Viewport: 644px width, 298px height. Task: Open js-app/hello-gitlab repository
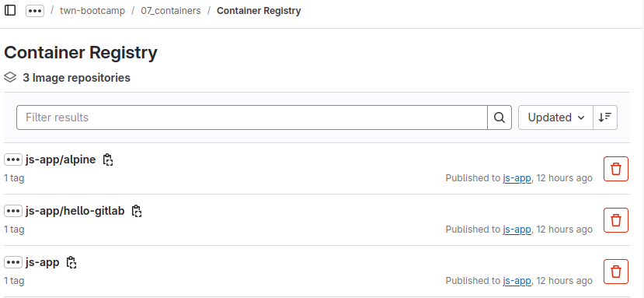click(75, 211)
